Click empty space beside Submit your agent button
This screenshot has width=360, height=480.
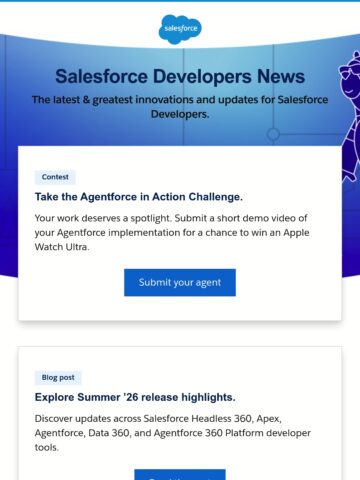click(287, 283)
